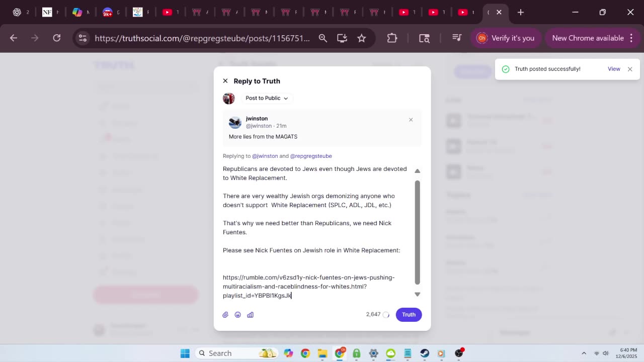Add a poll to the reply
This screenshot has width=644, height=362.
point(251,315)
